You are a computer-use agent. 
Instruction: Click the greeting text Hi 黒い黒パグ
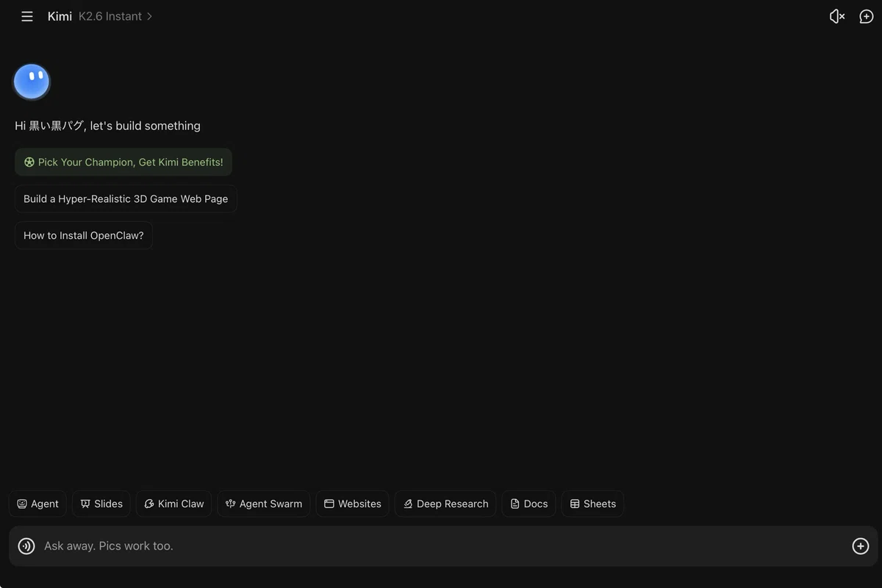pyautogui.click(x=49, y=126)
